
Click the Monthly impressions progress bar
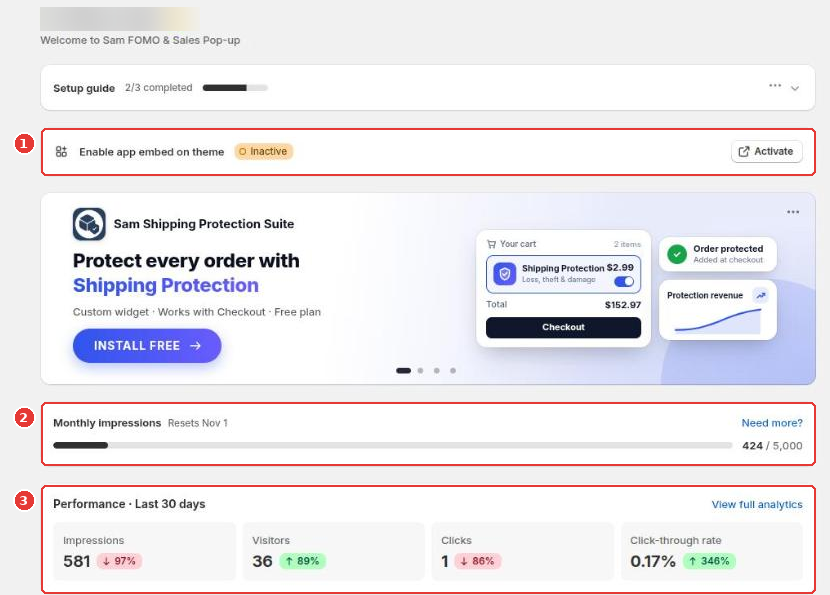tap(392, 446)
